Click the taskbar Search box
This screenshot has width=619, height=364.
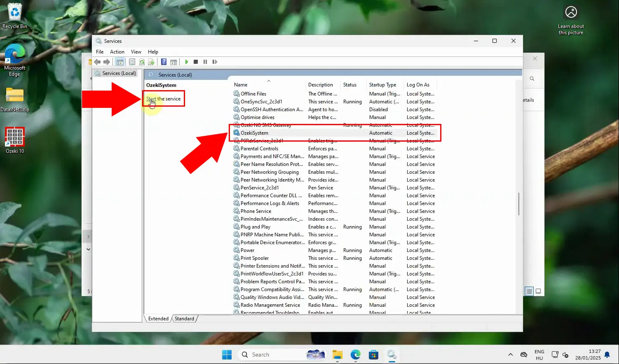282,355
